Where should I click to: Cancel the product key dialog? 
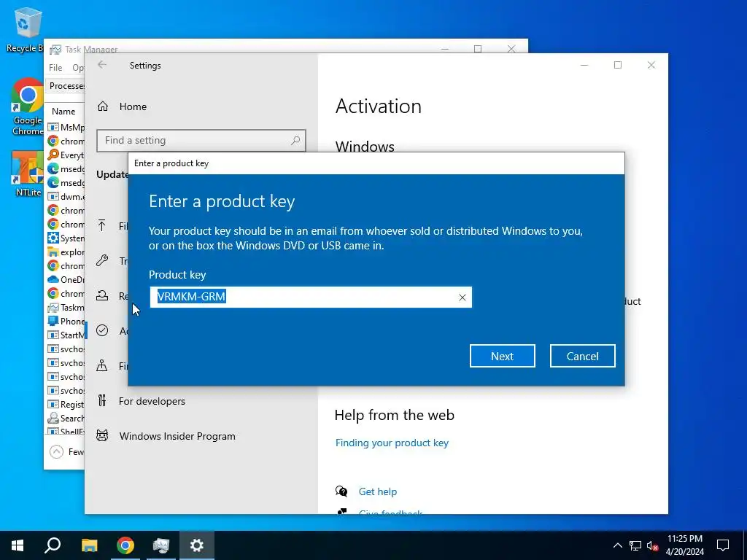click(582, 356)
